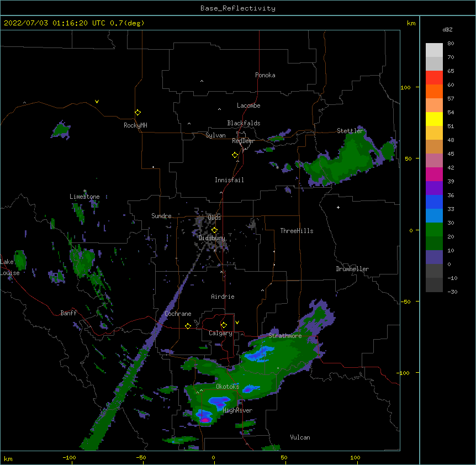The width and height of the screenshot is (476, 465).
Task: Pick the slate blue 0–10 dBZ legend swatch
Action: click(434, 257)
